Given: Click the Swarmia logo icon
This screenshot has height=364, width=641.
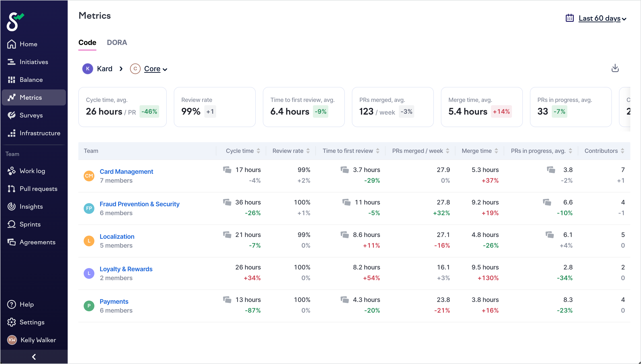Looking at the screenshot, I should pos(15,22).
